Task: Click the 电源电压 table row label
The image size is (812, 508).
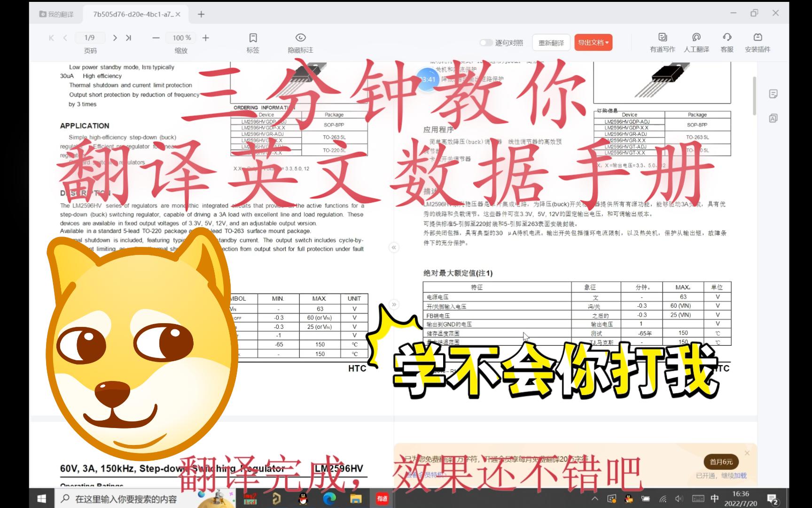Action: (x=437, y=297)
